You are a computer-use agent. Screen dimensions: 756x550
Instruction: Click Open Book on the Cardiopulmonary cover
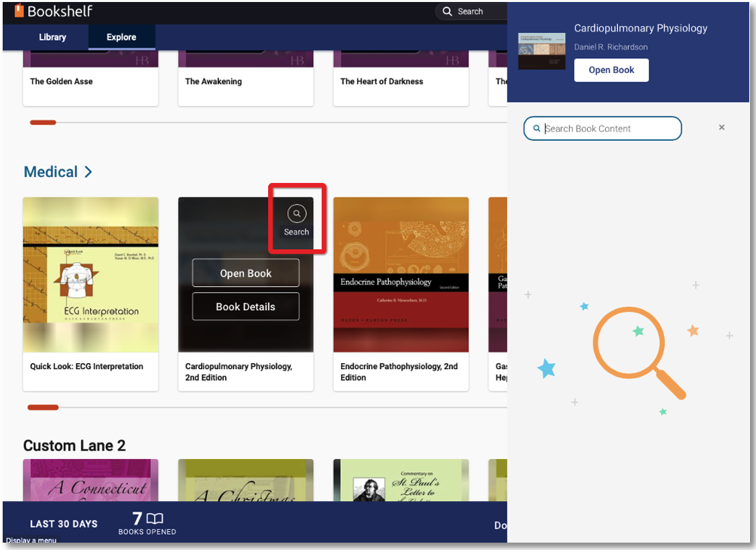[245, 273]
